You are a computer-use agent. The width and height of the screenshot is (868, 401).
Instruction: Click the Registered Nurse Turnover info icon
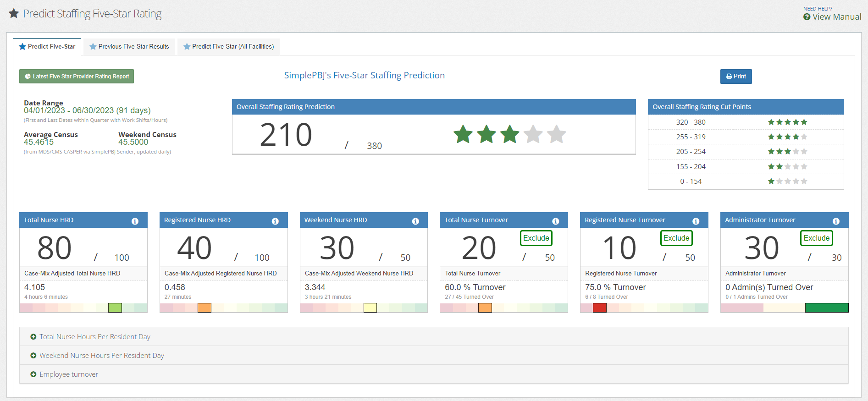696,221
